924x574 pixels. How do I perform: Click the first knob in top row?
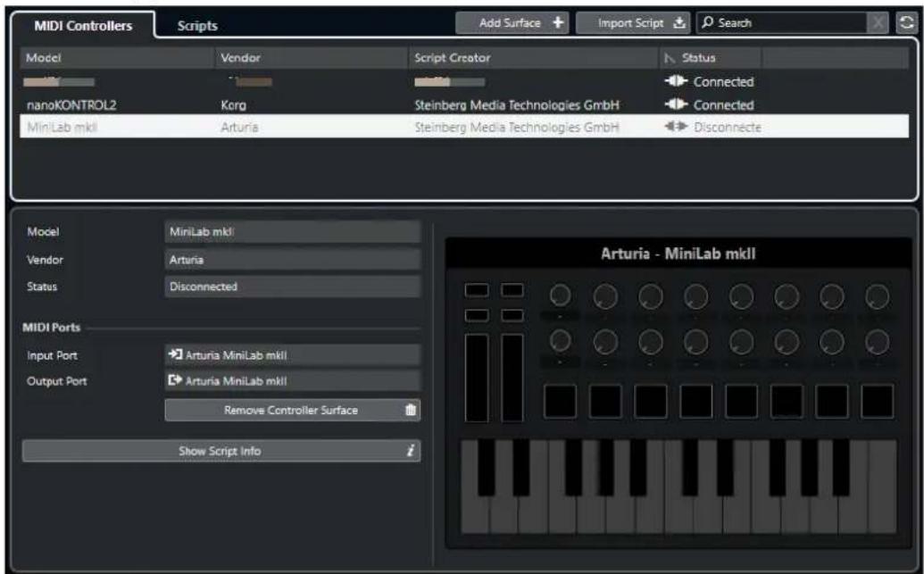(x=560, y=295)
